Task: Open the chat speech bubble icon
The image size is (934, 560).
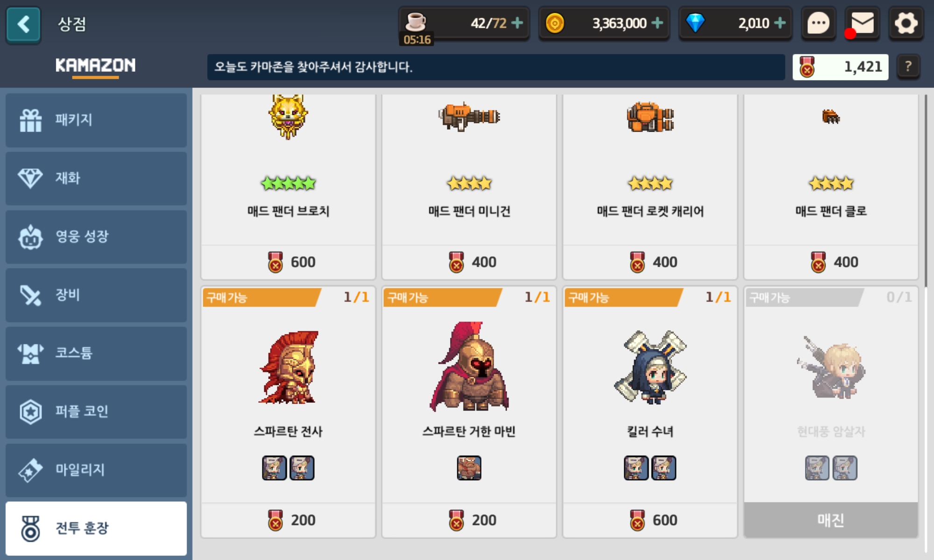Action: pyautogui.click(x=818, y=23)
